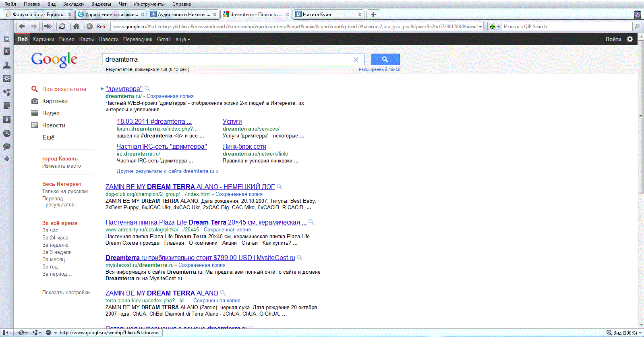This screenshot has height=337, width=644.
Task: Preview the Plaza Life tile result magnifier
Action: [311, 222]
